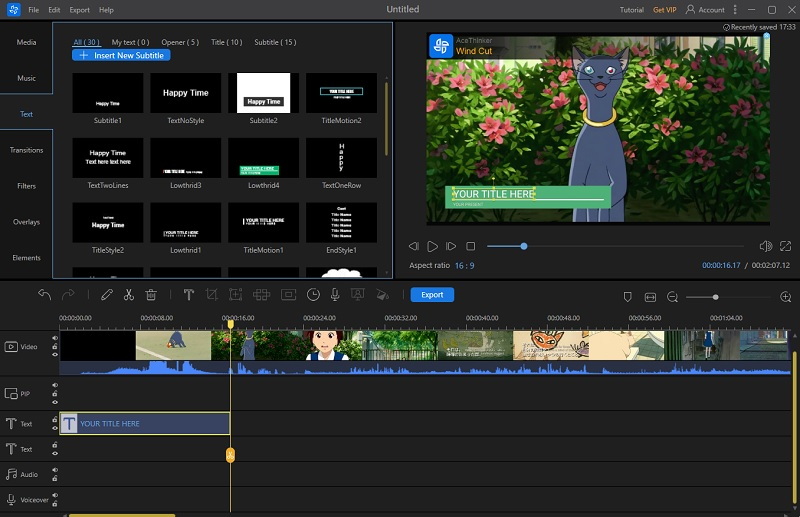800x517 pixels.
Task: Change the 16 : 9 aspect ratio
Action: [464, 265]
